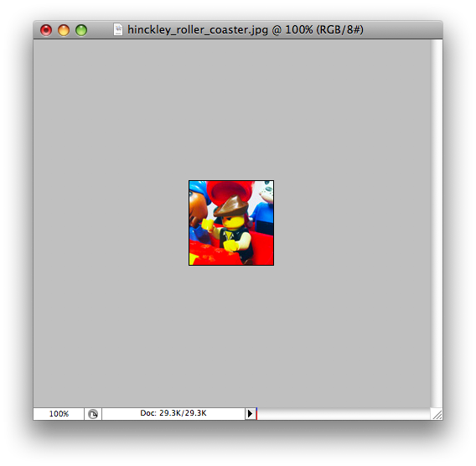Click the Doc: 29.3K/29.3K status readout
The height and width of the screenshot is (466, 476).
[x=173, y=413]
